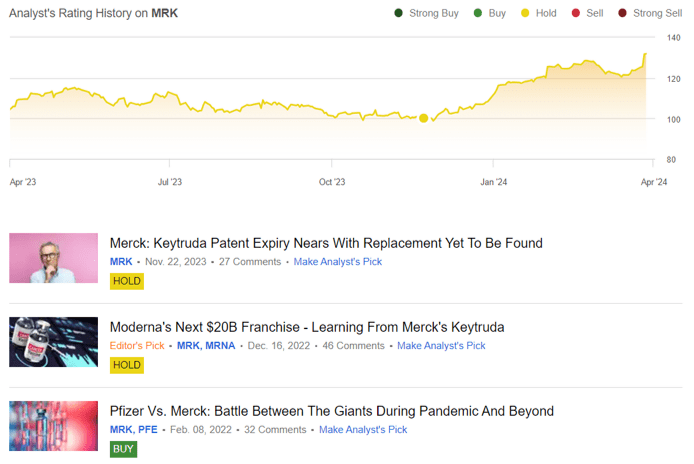Open the red-blue vials thumbnail for Pfizer article
Screen dimensions: 694x464
[54, 426]
